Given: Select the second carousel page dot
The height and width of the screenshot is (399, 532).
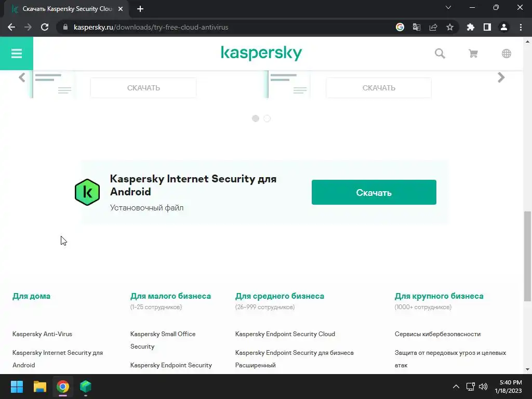Looking at the screenshot, I should [x=267, y=118].
